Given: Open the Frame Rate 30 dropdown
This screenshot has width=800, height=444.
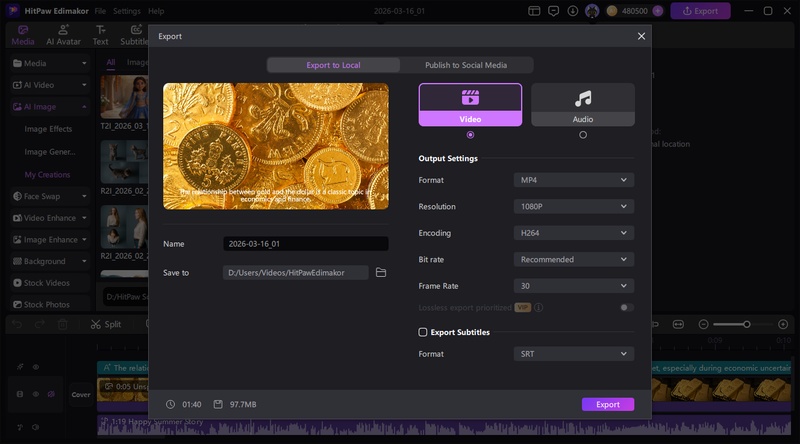Looking at the screenshot, I should click(x=573, y=286).
